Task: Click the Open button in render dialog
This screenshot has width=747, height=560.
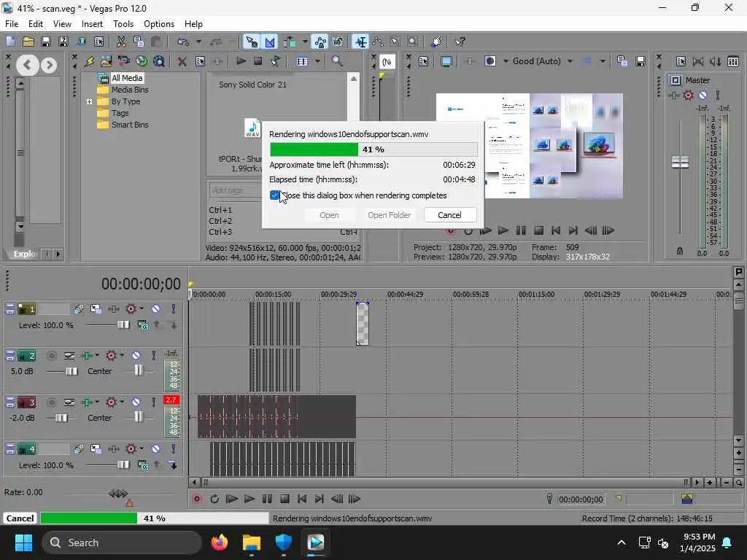Action: [x=329, y=215]
